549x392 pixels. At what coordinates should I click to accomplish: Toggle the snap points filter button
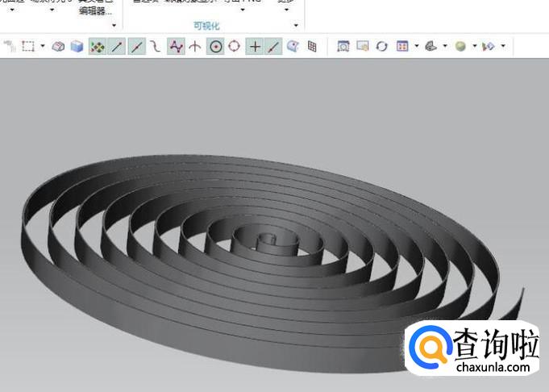pos(97,47)
